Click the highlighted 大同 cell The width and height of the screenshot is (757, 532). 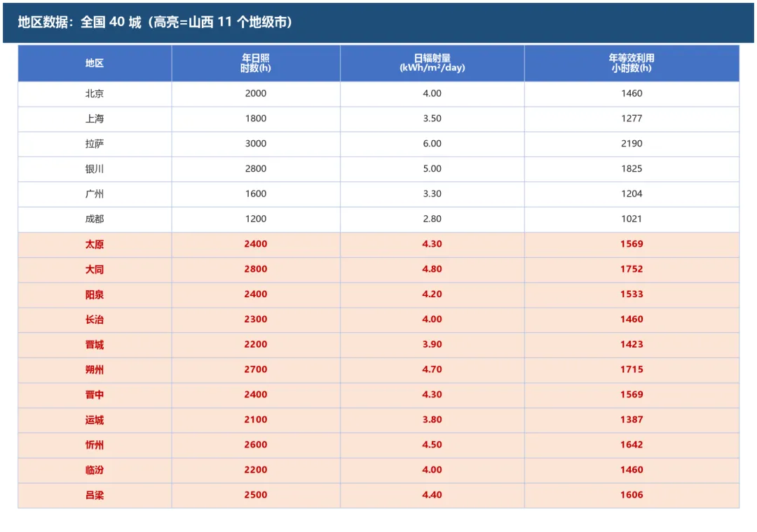coord(95,269)
